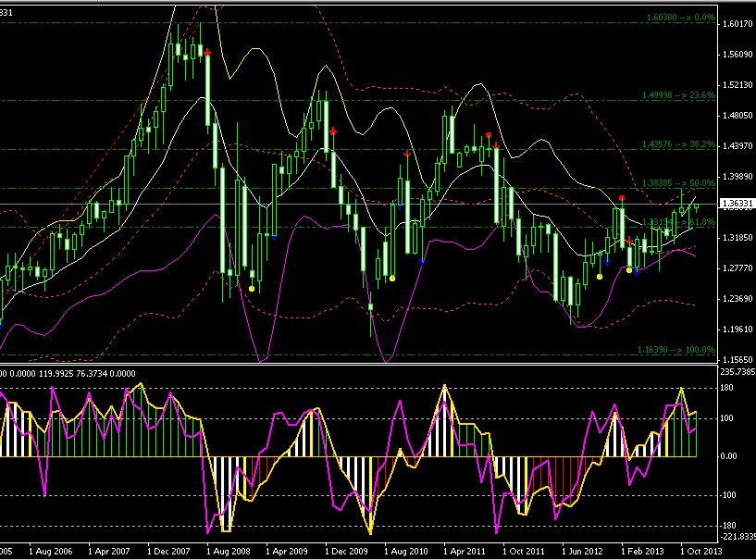Click the 1.48050 price scale value
This screenshot has width=756, height=560.
[737, 116]
